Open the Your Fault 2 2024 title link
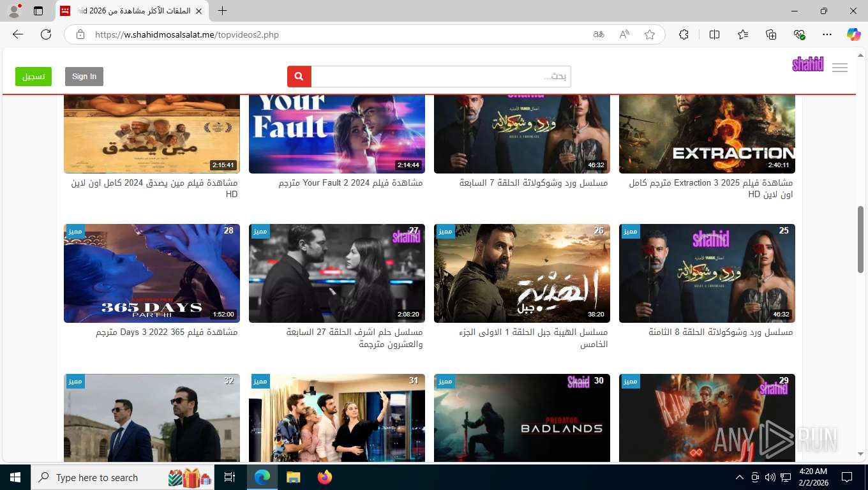This screenshot has height=490, width=868. click(350, 182)
